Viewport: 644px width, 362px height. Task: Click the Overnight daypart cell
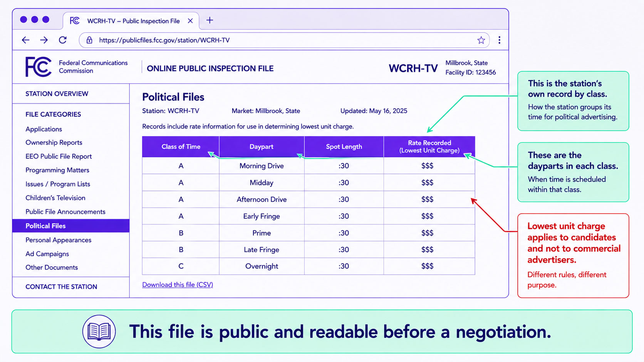point(262,266)
